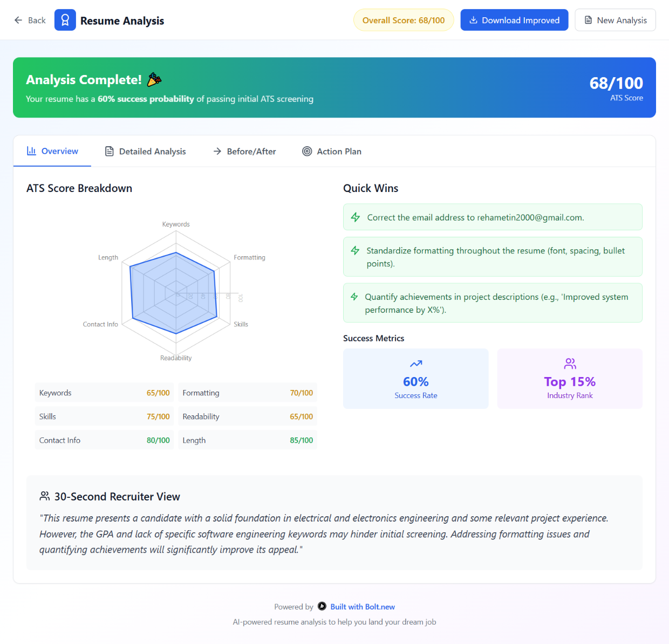Click the Skills 75/100 score row
The width and height of the screenshot is (669, 644).
[104, 416]
